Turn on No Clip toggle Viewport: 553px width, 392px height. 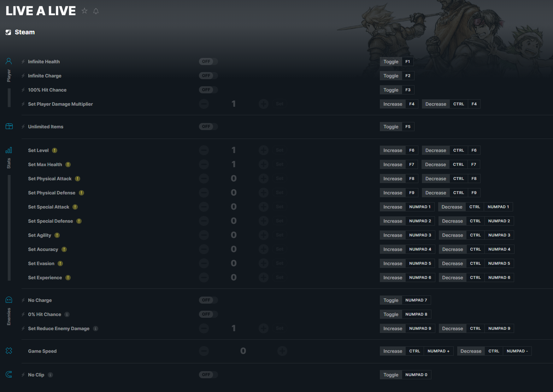coord(208,375)
